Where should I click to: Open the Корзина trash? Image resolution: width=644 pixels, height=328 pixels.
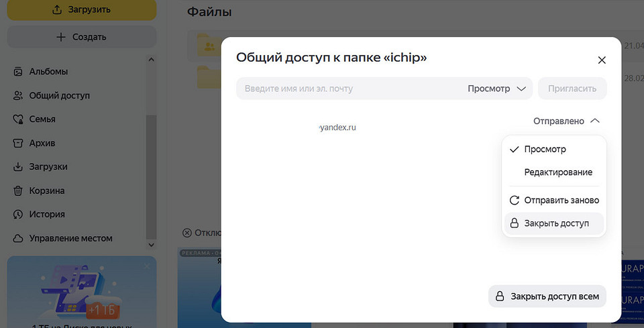point(46,190)
